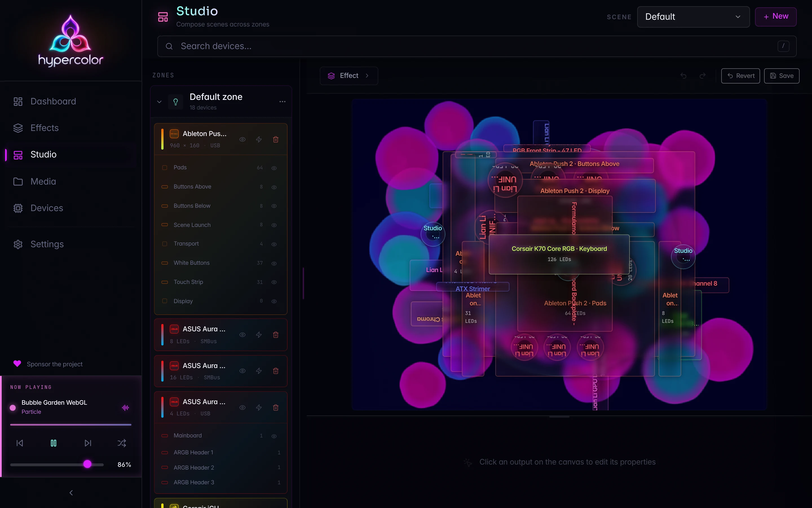The width and height of the screenshot is (812, 508).
Task: Select the Touch Strip output row
Action: [220, 282]
